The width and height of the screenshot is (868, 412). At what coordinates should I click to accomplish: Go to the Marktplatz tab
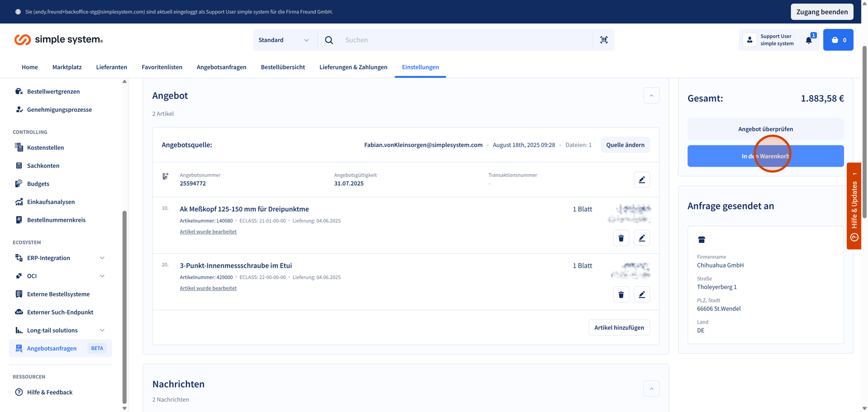pyautogui.click(x=67, y=67)
